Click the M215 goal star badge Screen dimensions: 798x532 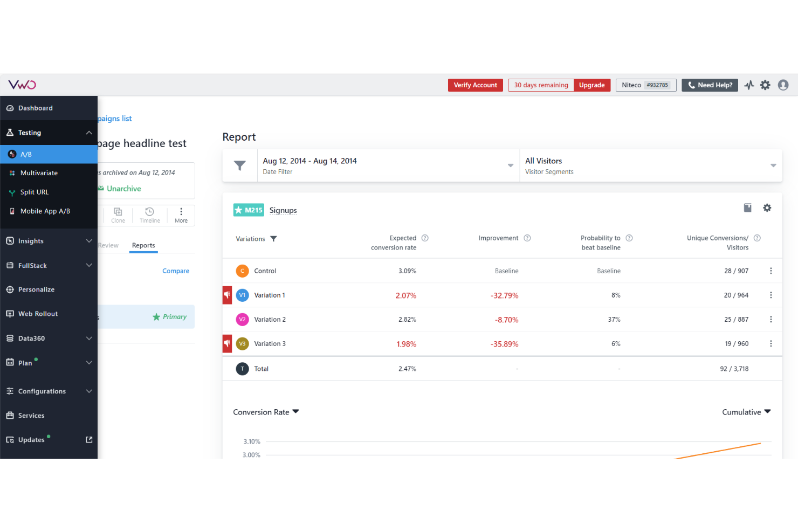coord(249,210)
